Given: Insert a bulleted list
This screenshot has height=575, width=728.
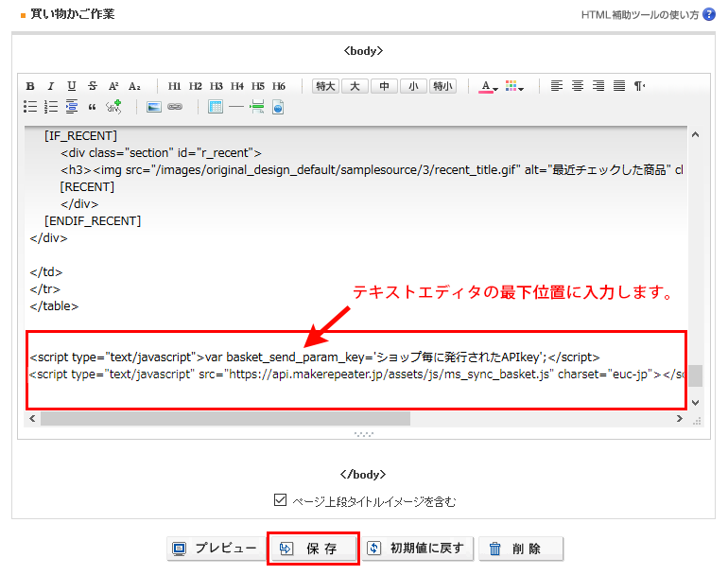Looking at the screenshot, I should [30, 107].
